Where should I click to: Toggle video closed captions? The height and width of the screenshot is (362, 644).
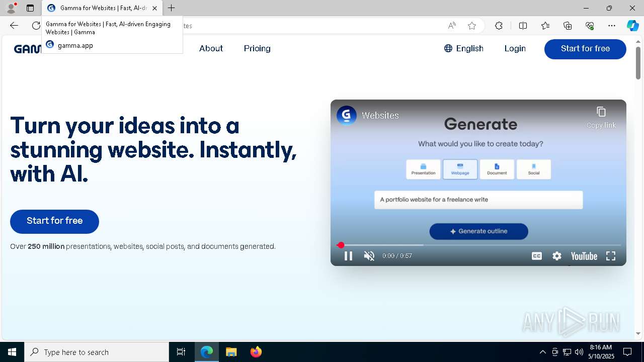(x=537, y=256)
